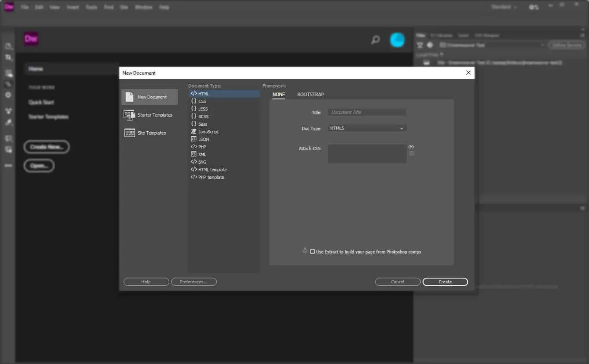Select the HTML template document type

point(212,170)
